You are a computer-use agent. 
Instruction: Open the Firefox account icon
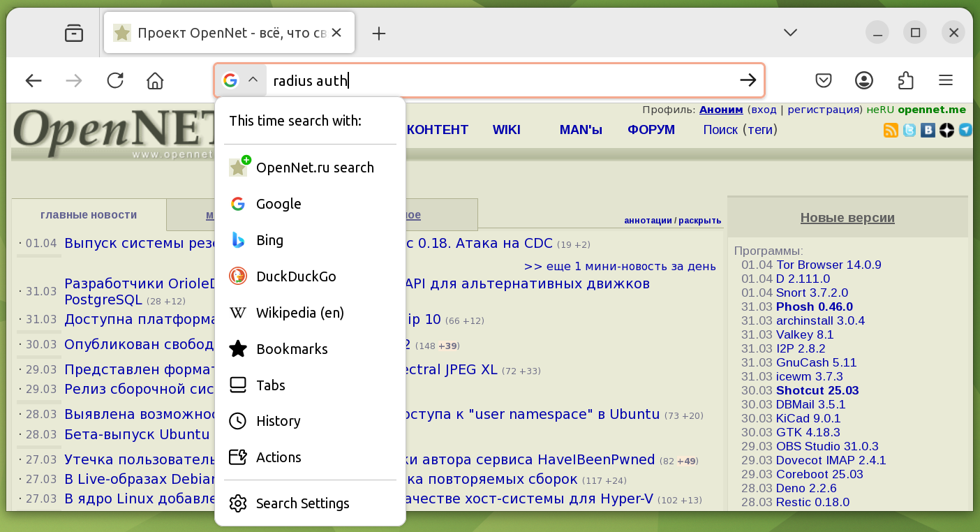(x=864, y=80)
